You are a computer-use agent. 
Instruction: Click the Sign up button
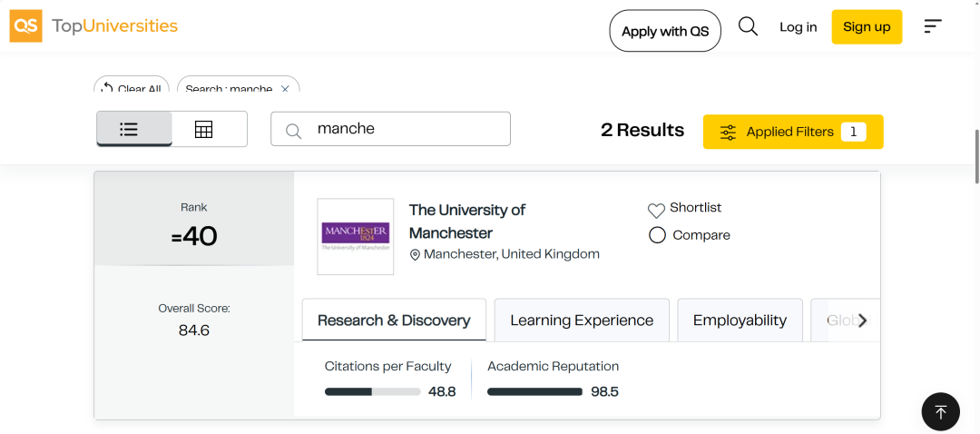[x=867, y=27]
